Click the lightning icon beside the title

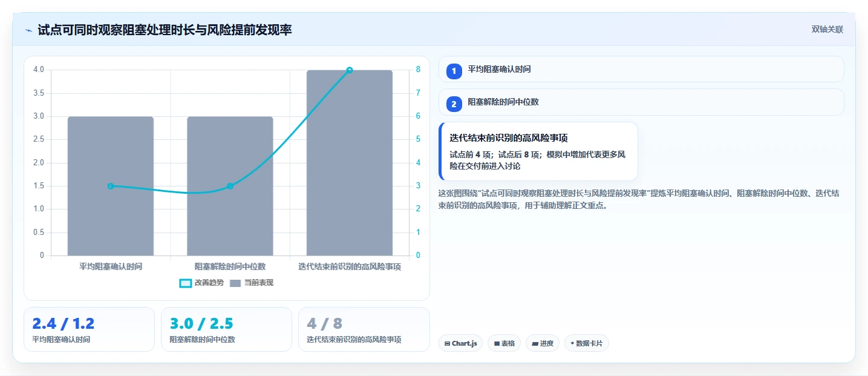29,30
